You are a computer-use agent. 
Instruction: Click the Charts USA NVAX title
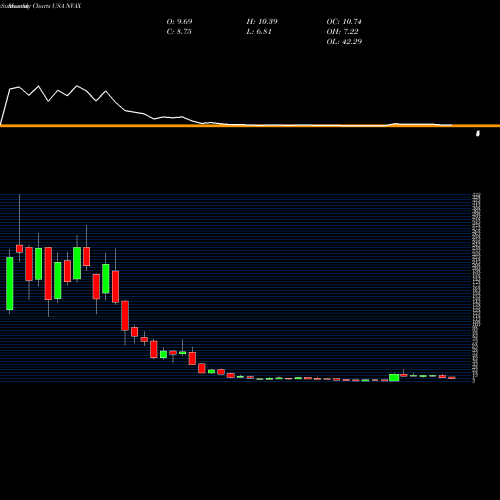(57, 6)
